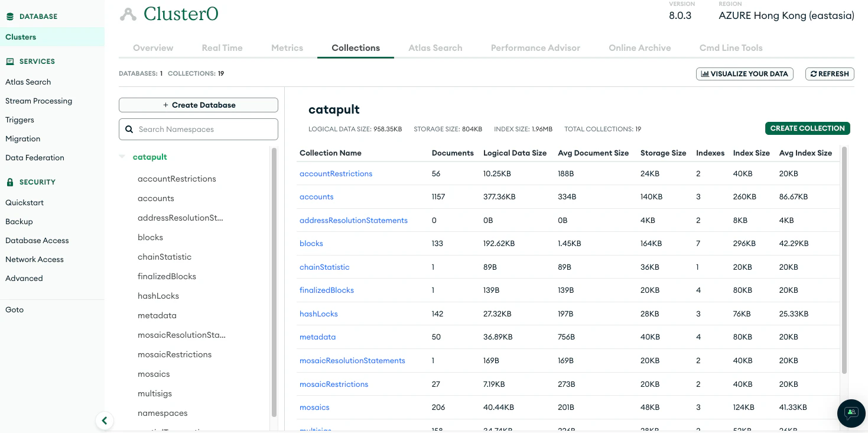Click the Create Database button
Image resolution: width=868 pixels, height=433 pixels.
pyautogui.click(x=199, y=105)
